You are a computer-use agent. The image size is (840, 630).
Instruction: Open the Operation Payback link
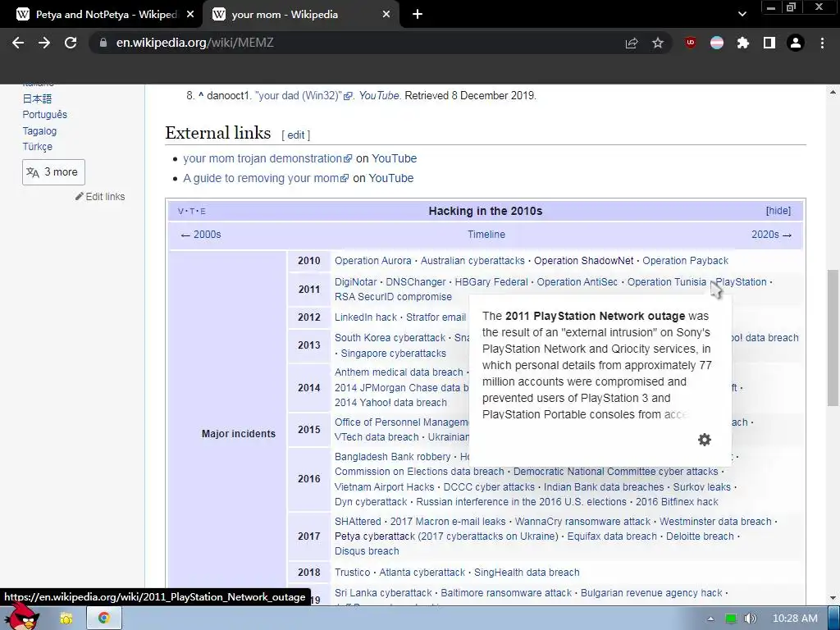pos(685,261)
